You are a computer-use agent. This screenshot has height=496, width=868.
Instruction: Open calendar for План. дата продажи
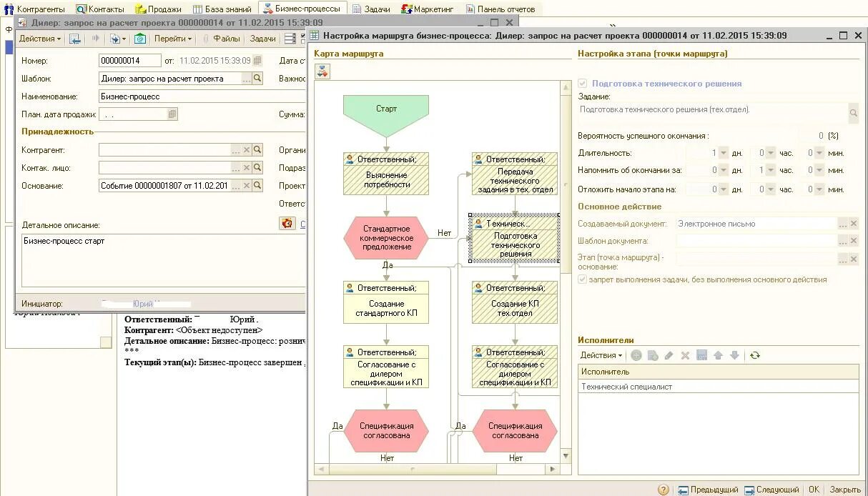coord(172,114)
